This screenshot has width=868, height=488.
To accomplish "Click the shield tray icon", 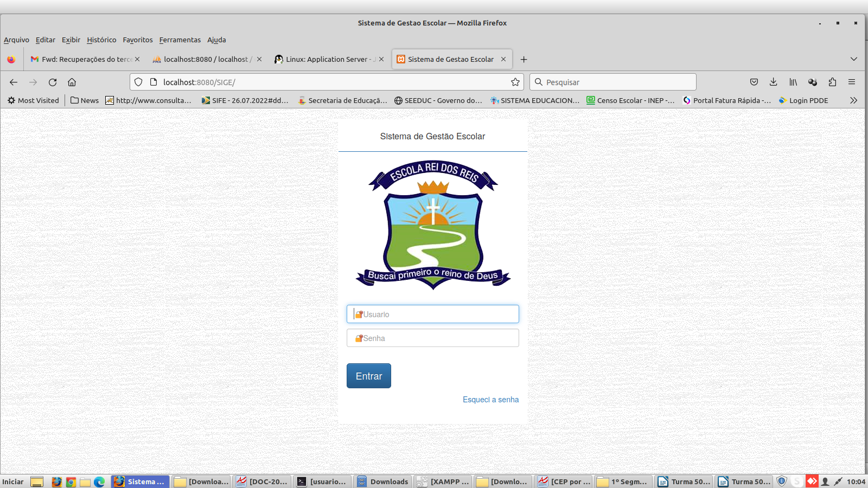I will (782, 481).
